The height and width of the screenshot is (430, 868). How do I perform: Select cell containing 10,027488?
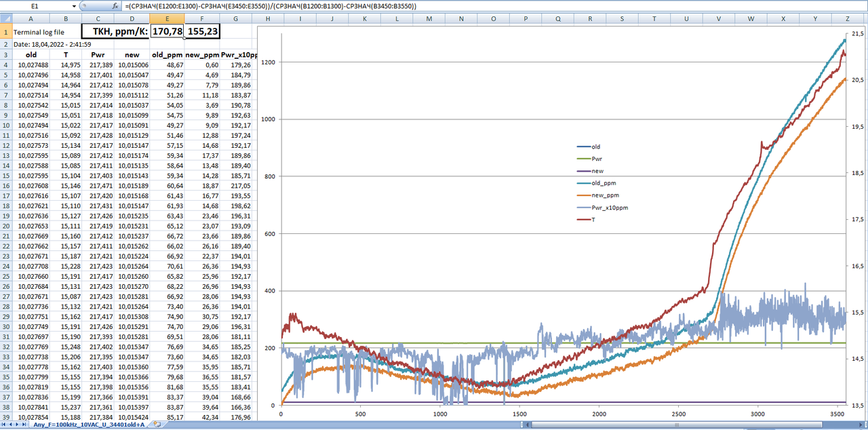31,65
